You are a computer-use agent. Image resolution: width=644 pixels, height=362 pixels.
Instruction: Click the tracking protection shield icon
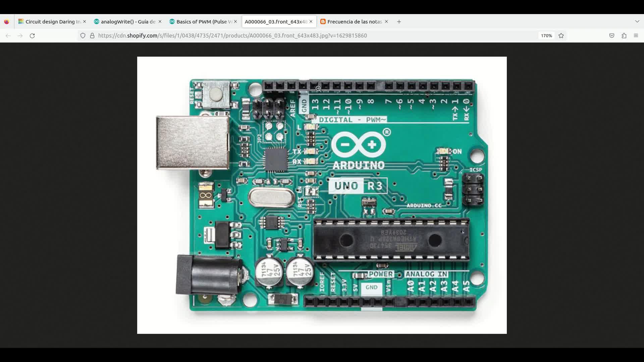(x=83, y=36)
